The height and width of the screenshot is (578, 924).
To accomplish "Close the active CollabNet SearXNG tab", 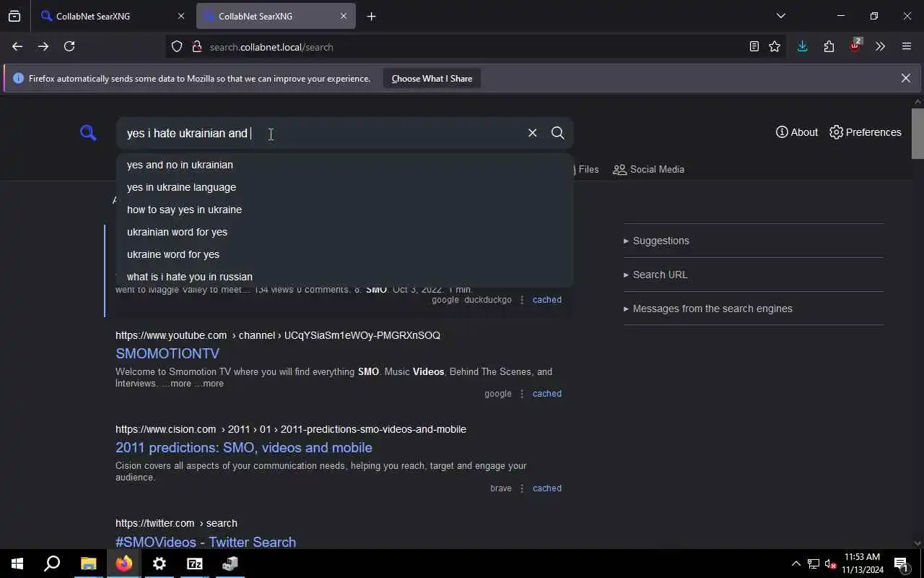I will point(343,16).
